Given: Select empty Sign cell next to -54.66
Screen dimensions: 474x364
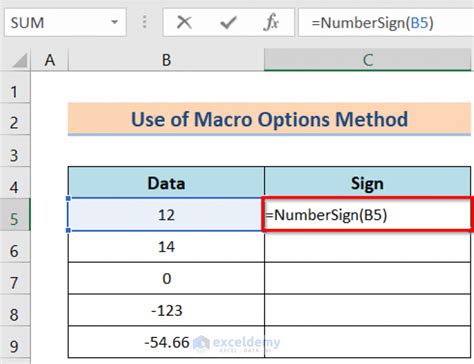Looking at the screenshot, I should 368,342.
